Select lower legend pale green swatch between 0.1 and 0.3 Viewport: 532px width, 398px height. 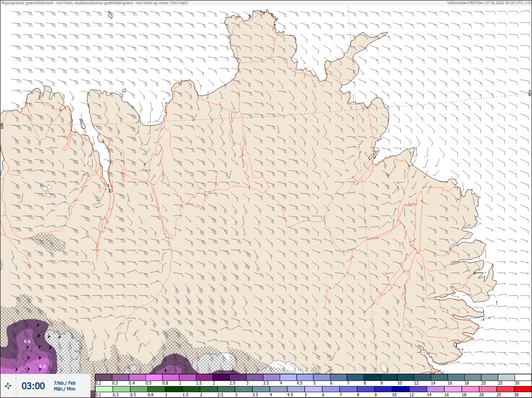point(104,389)
